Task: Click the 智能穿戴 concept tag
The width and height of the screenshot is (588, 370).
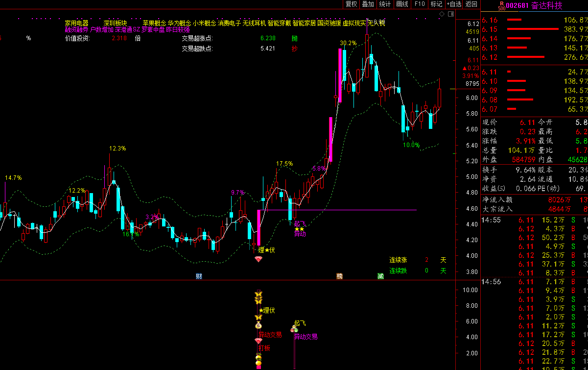Action: [x=280, y=23]
